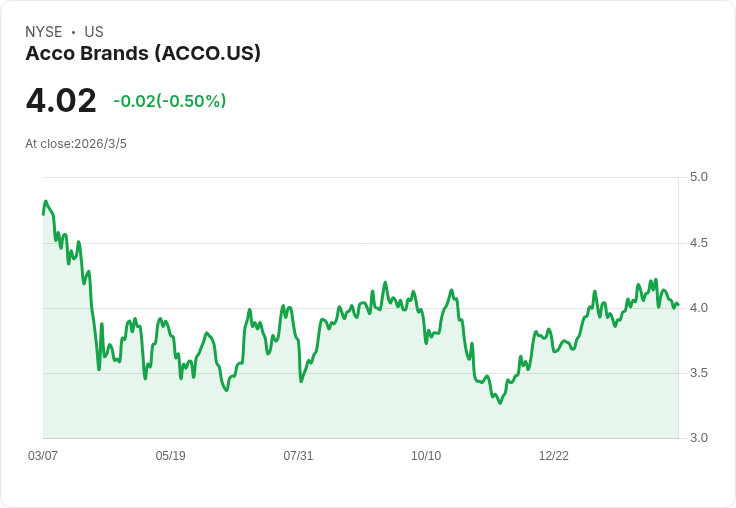Click the final data point at the chart's end
The width and height of the screenshot is (736, 508).
click(678, 305)
